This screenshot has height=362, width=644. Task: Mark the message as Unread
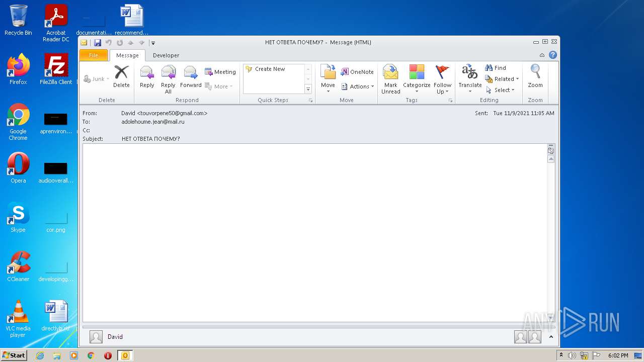[x=391, y=79]
